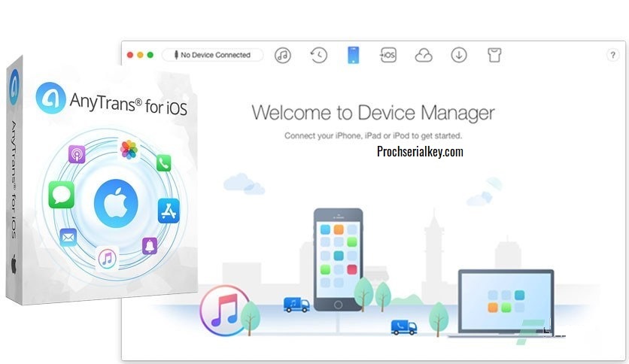
Task: Open the Move to iOS icon
Action: (x=388, y=55)
